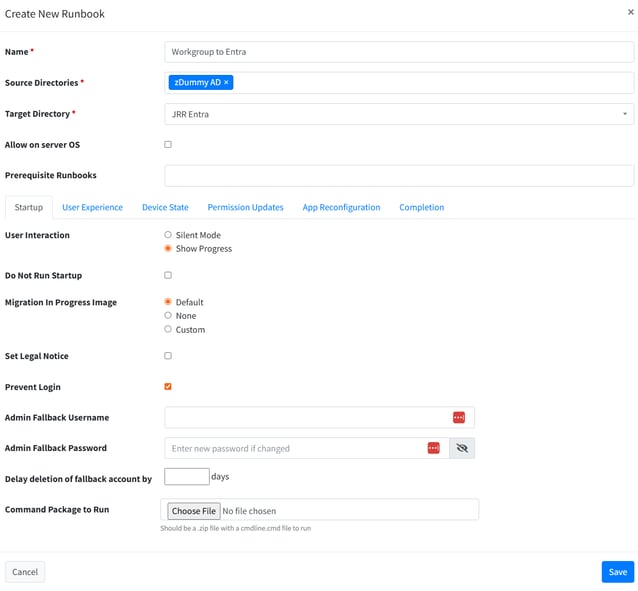The width and height of the screenshot is (638, 591).
Task: Uncheck the Prevent Login checkbox
Action: coord(168,386)
